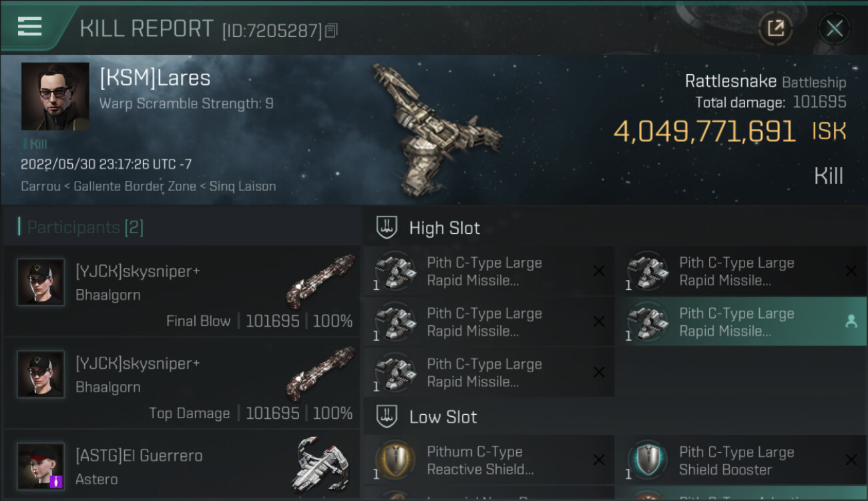Open the hamburger menu icon

pos(29,27)
